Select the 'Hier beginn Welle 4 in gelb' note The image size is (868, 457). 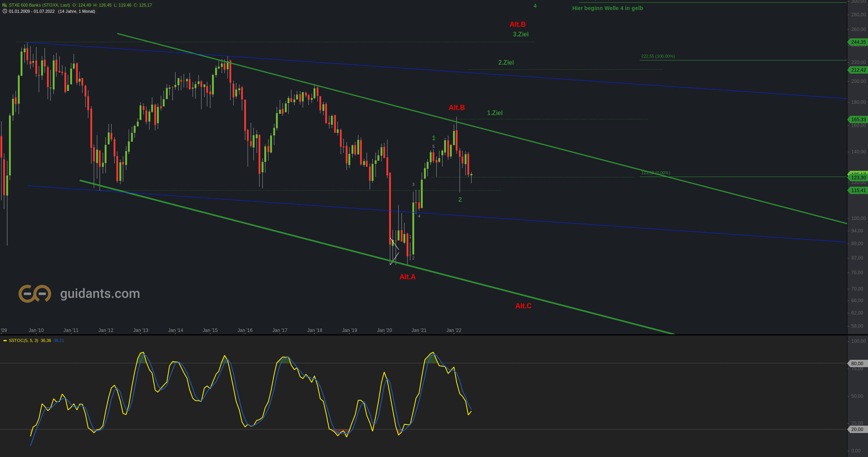(x=607, y=8)
